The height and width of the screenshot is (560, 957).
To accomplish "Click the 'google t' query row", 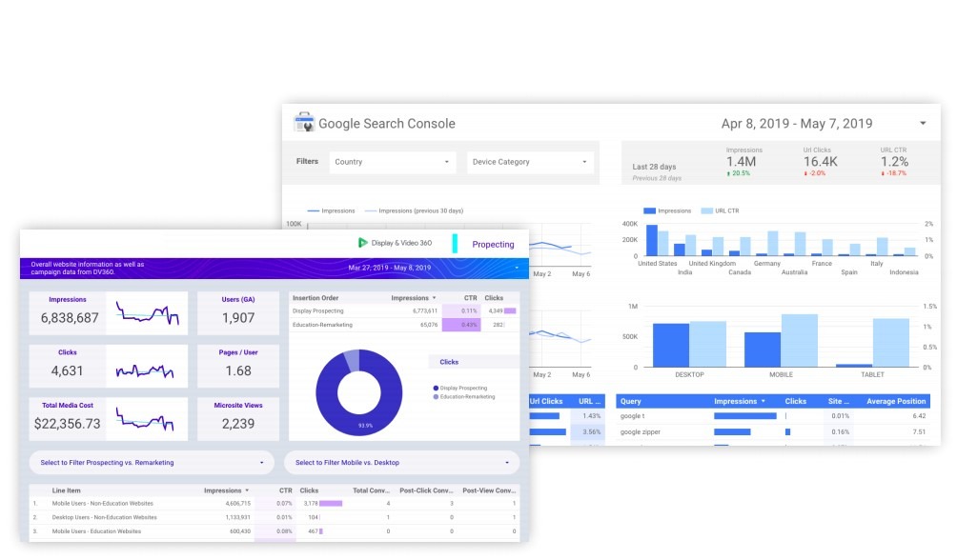I will (773, 416).
